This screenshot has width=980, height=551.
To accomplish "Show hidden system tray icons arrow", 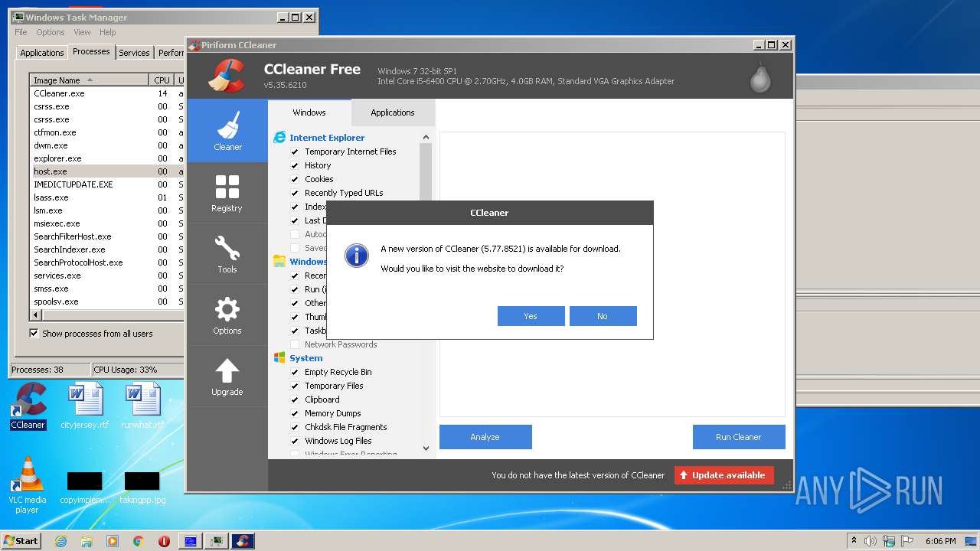I will [854, 541].
